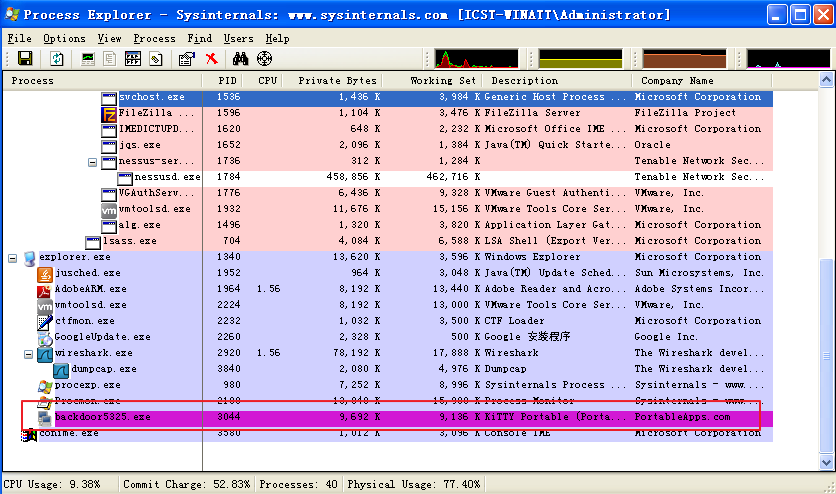
Task: Open the File menu
Action: click(x=19, y=38)
